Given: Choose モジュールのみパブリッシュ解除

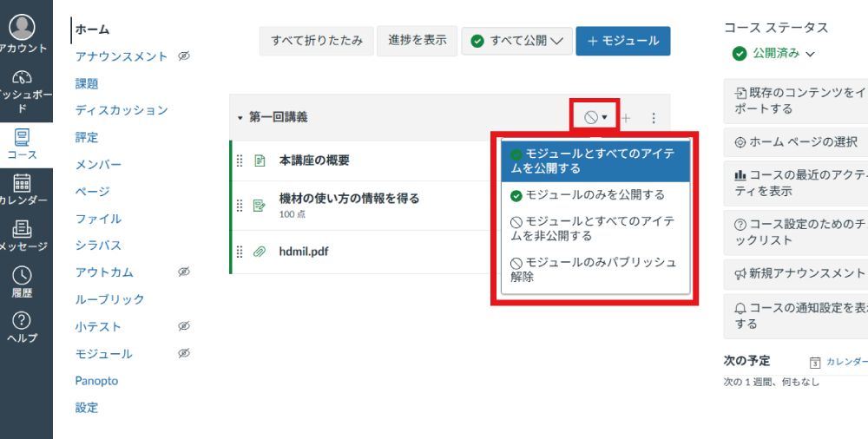Looking at the screenshot, I should [x=595, y=270].
